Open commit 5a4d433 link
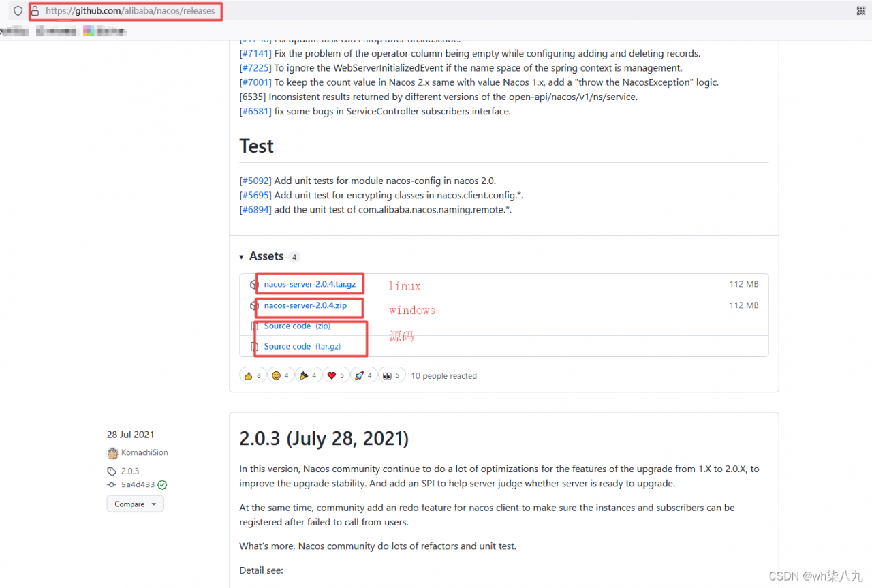The image size is (872, 588). (x=138, y=485)
